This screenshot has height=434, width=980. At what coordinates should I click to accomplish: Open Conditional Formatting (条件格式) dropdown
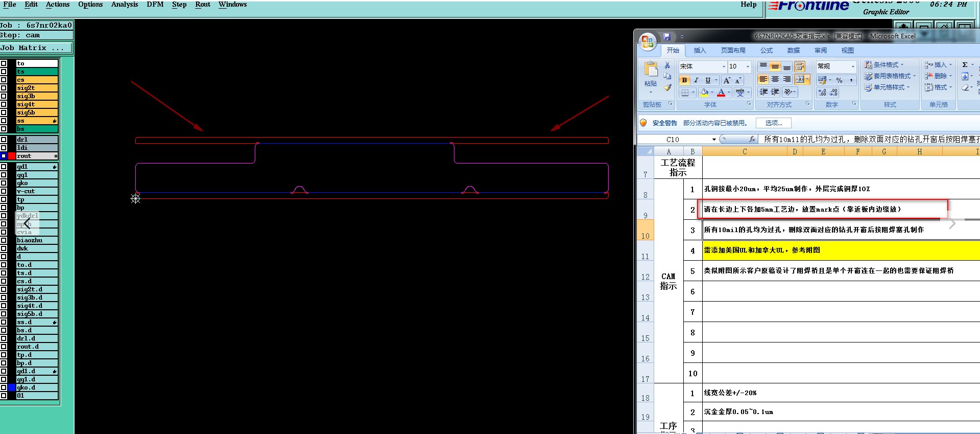(x=884, y=65)
